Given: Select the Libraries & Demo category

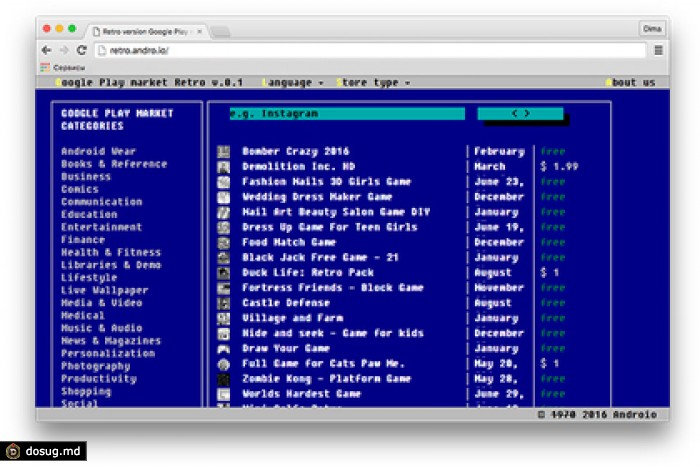Looking at the screenshot, I should [x=111, y=265].
